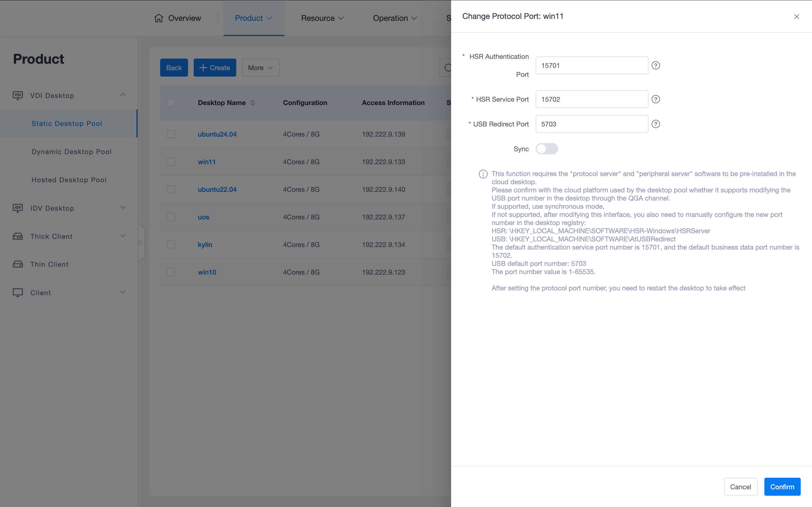
Task: Close the Change Protocol Port panel
Action: pos(796,16)
